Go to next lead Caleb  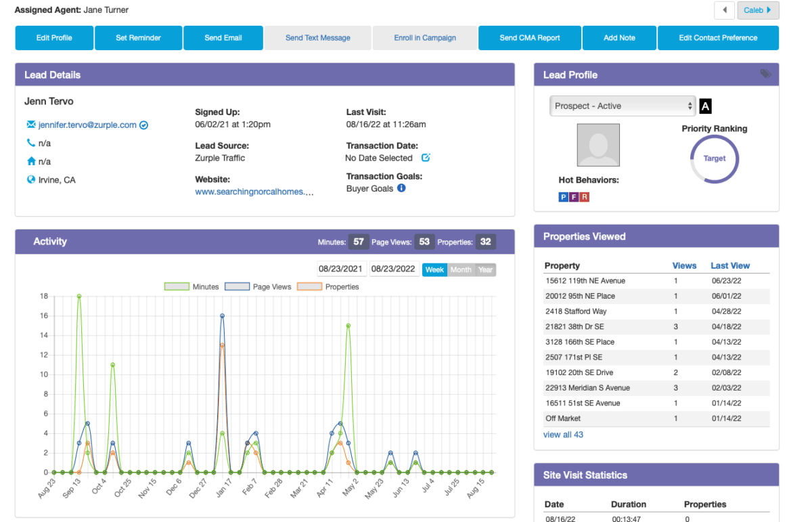pyautogui.click(x=758, y=10)
